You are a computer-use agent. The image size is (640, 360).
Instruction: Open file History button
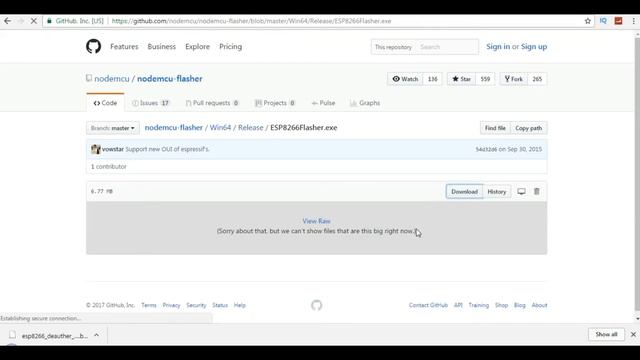(497, 191)
